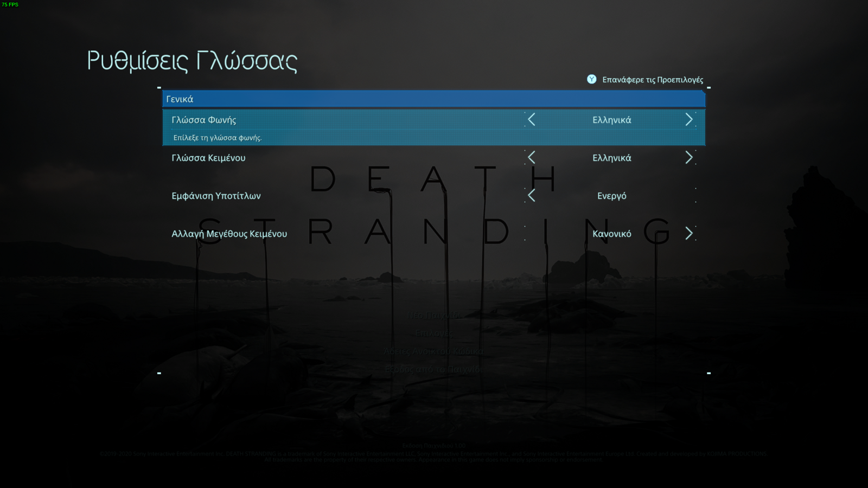Viewport: 868px width, 488px height.
Task: Click the right arrow for Γλώσσα Κειμένου
Action: pos(689,158)
